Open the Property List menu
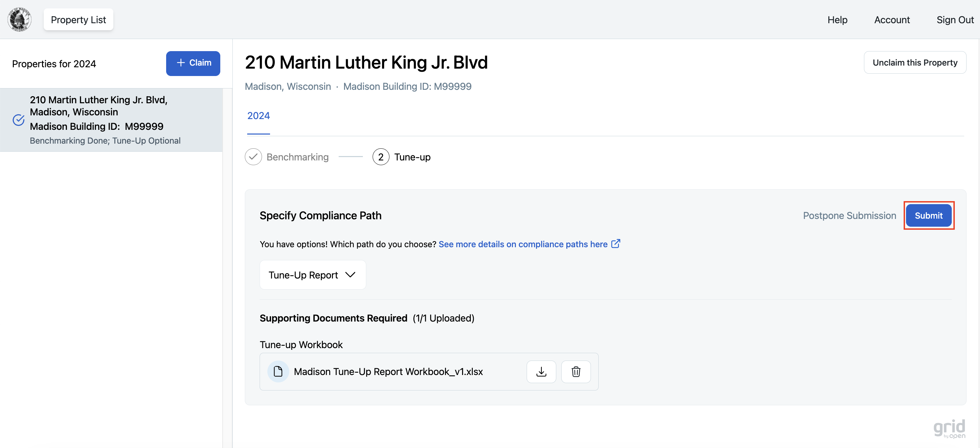Screen dimensions: 980x448 tap(78, 20)
